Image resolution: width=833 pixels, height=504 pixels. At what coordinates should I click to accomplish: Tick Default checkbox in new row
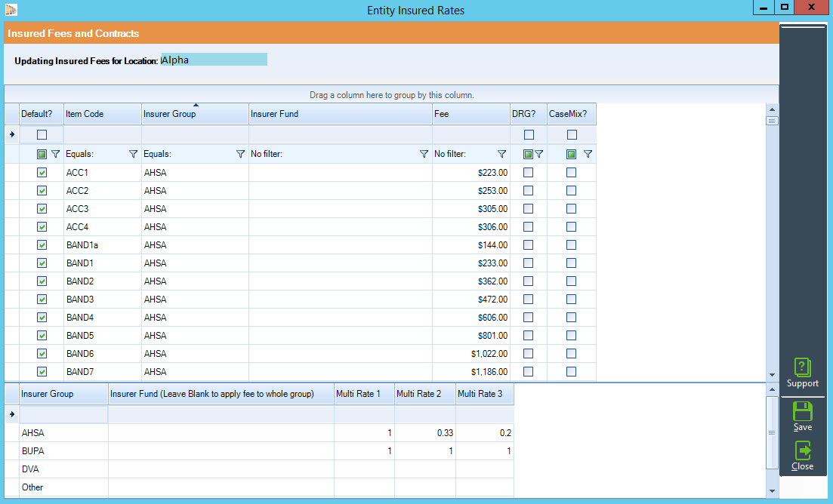tap(42, 135)
